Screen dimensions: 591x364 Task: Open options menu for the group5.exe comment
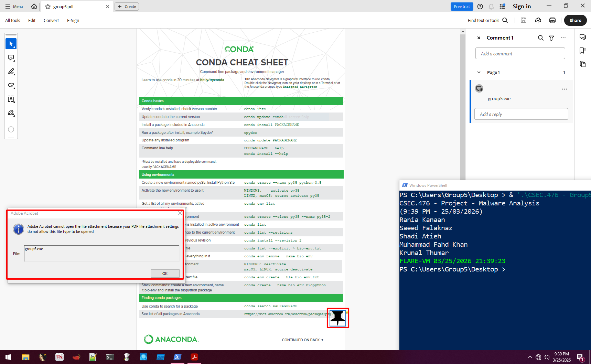pos(564,89)
